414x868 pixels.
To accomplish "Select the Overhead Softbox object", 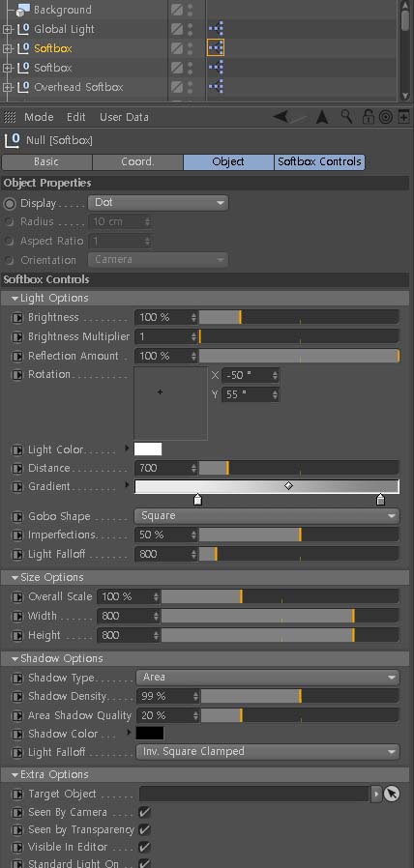I will [78, 87].
